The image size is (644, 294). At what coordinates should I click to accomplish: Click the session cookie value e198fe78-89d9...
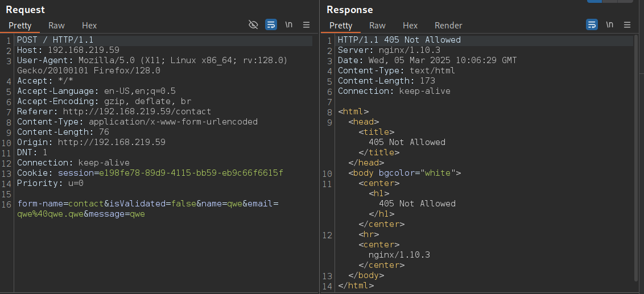(x=191, y=173)
